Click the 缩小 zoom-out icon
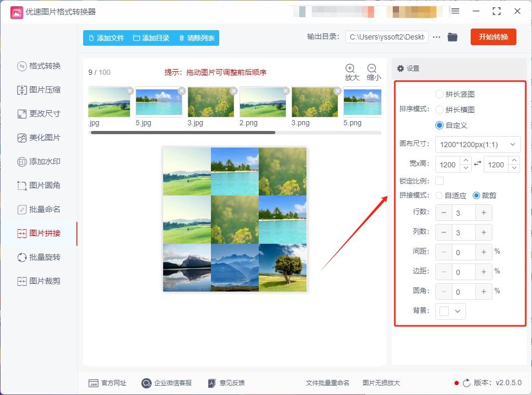 [x=373, y=68]
